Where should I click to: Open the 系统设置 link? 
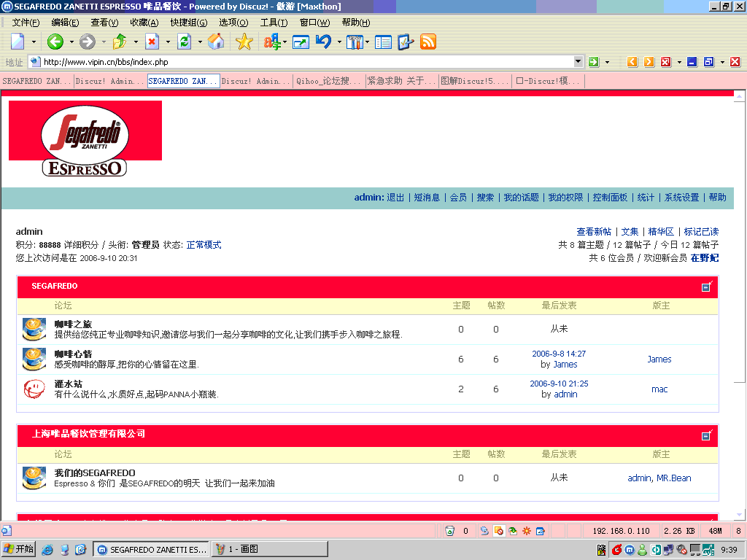682,198
